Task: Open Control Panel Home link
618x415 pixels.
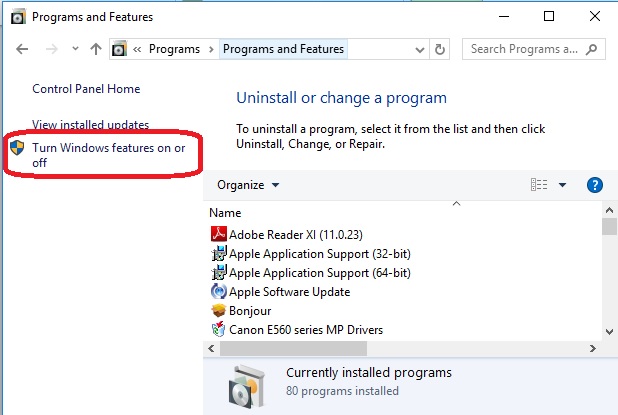Action: point(86,89)
